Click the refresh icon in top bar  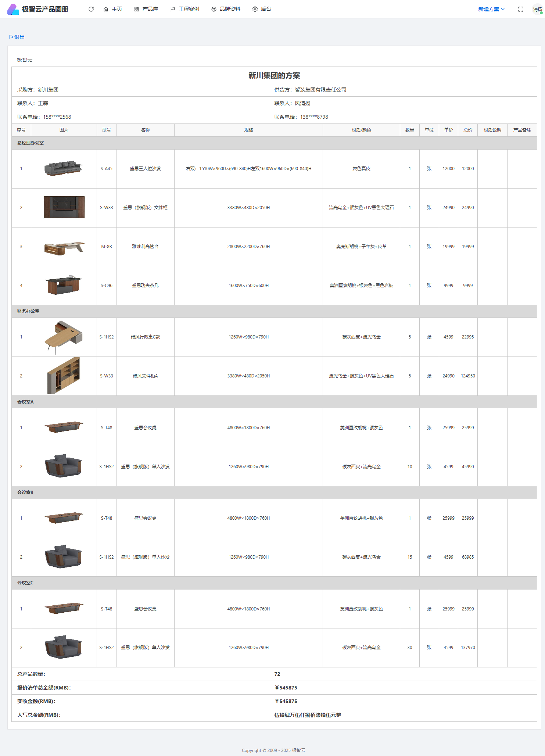pyautogui.click(x=91, y=9)
